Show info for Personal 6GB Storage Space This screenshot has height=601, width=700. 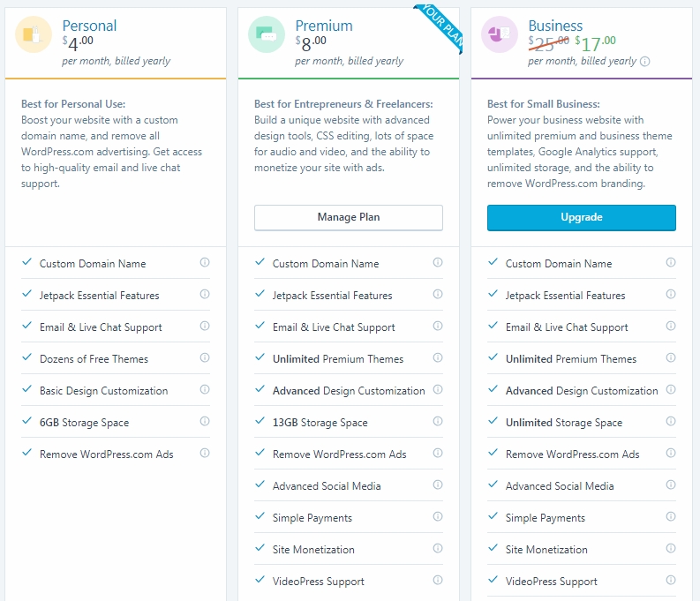coord(205,422)
